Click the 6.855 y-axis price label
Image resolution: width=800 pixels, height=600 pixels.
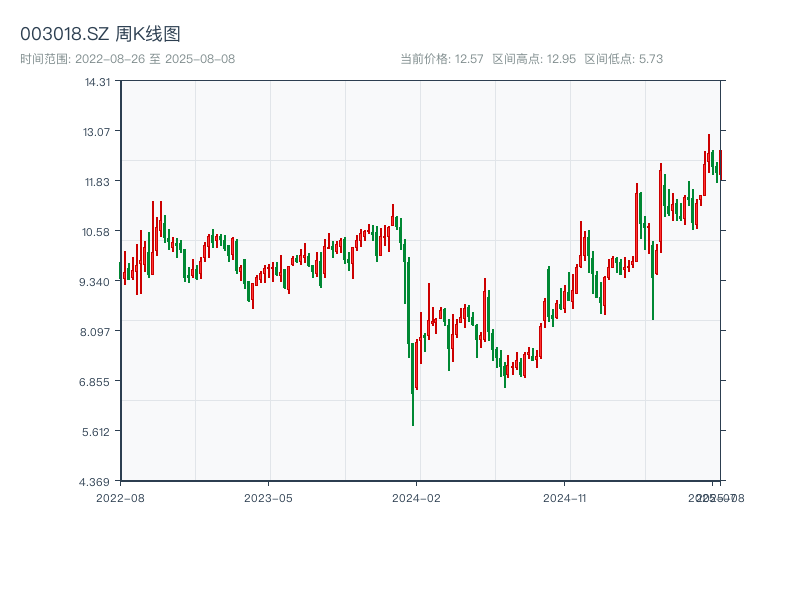[x=97, y=382]
